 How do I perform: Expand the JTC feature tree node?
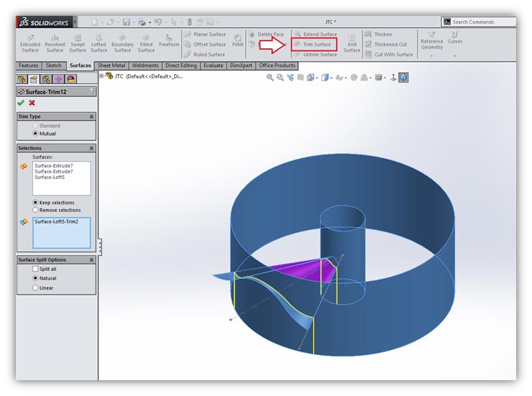click(x=101, y=75)
